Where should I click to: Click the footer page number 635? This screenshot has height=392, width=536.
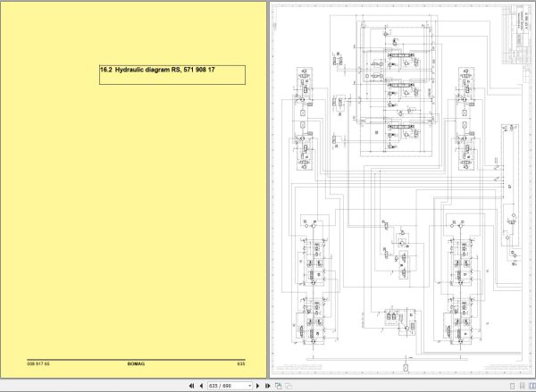point(241,364)
